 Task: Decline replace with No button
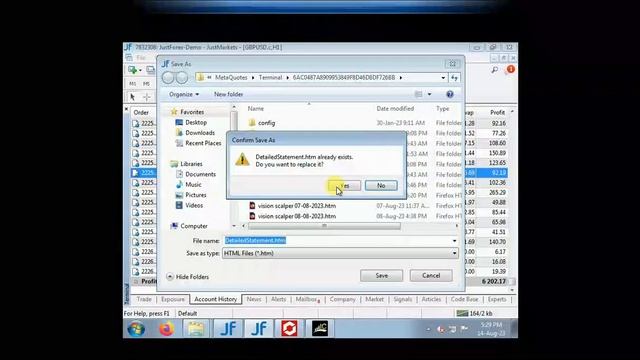pos(381,186)
